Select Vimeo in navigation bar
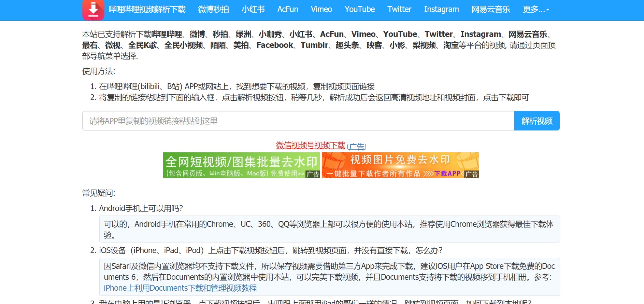 point(321,9)
